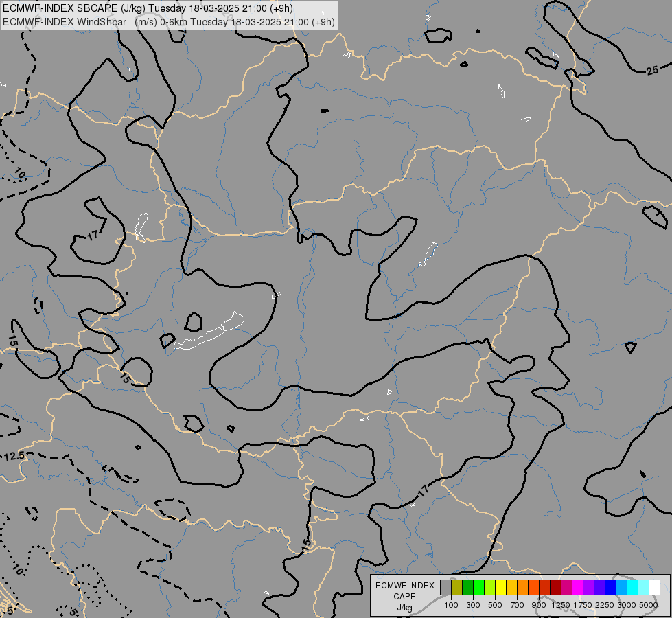
Task: Click the gray swatch in CAPE legend
Action: [x=445, y=588]
